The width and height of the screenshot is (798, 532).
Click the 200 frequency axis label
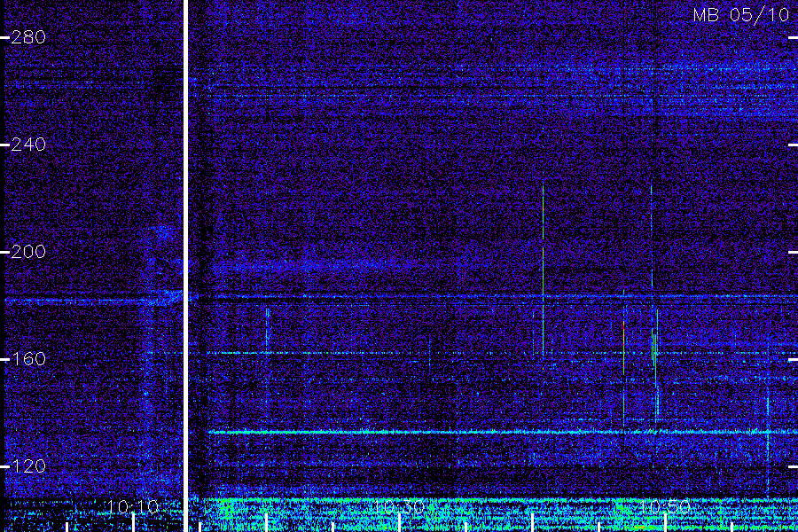[x=28, y=252]
